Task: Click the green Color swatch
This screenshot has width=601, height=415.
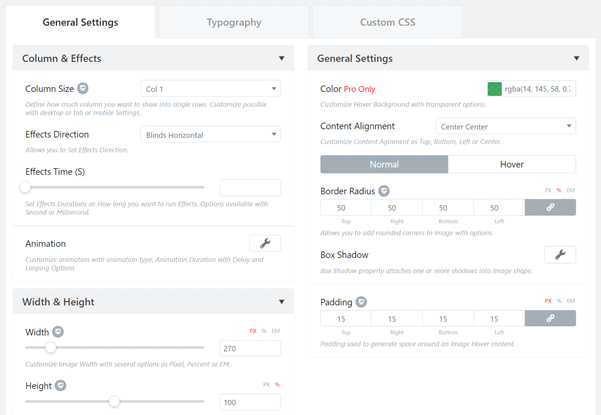Action: (x=494, y=89)
